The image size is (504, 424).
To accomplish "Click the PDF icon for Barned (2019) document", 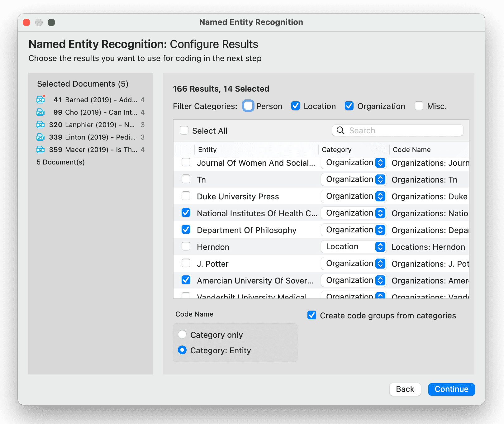I will tap(41, 99).
